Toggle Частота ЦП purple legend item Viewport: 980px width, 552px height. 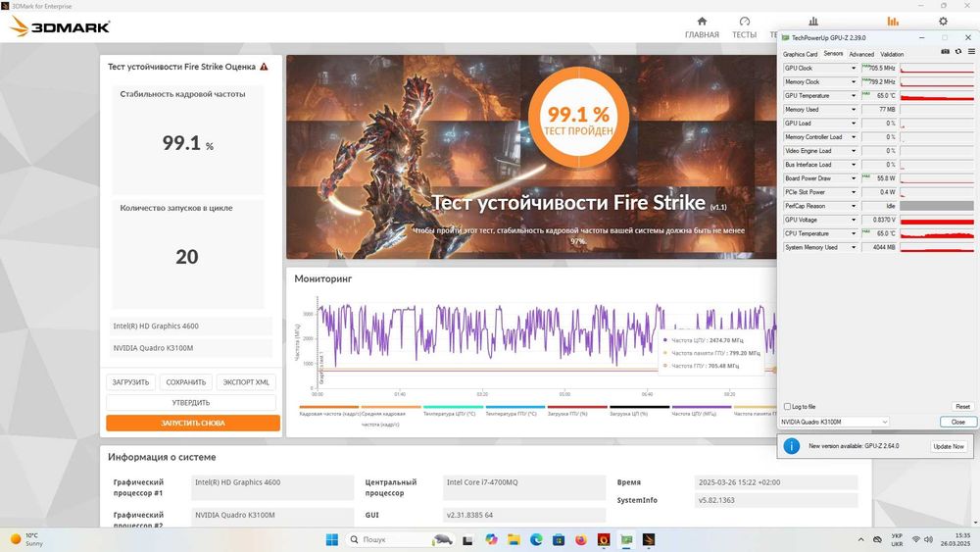702,410
